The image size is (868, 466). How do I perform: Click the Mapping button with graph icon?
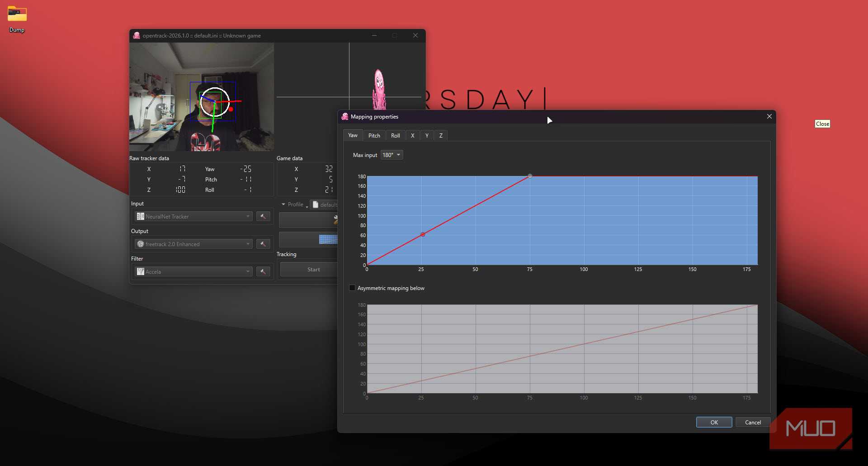click(x=308, y=239)
